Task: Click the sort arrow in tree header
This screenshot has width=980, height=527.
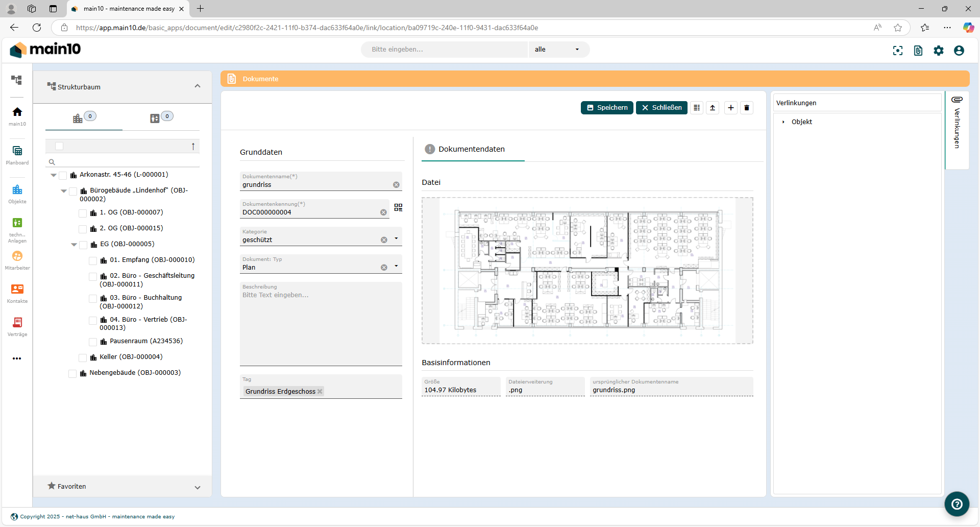Action: tap(193, 147)
